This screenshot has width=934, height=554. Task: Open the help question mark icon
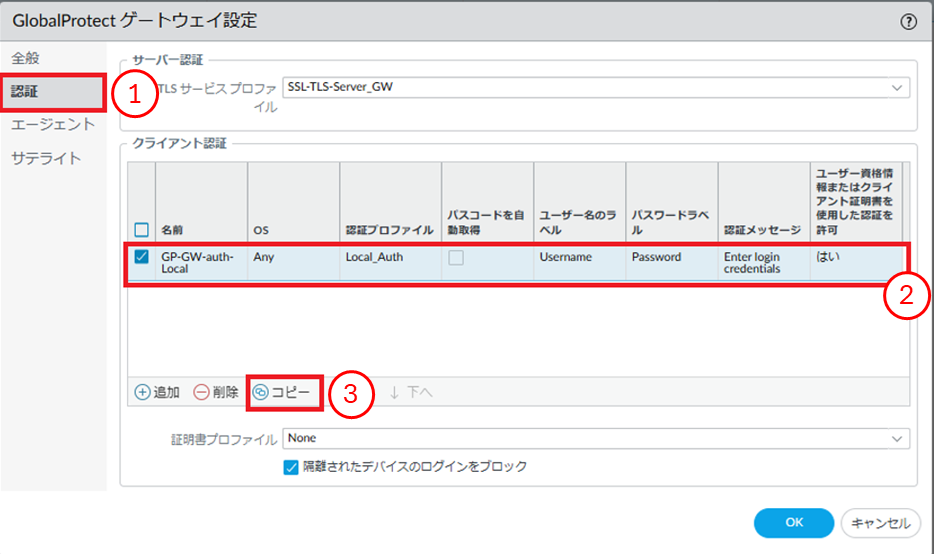point(908,22)
